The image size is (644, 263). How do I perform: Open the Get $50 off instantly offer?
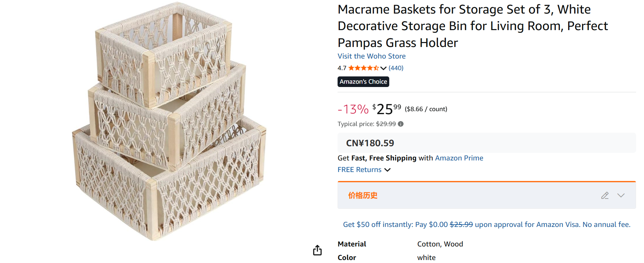click(x=486, y=225)
